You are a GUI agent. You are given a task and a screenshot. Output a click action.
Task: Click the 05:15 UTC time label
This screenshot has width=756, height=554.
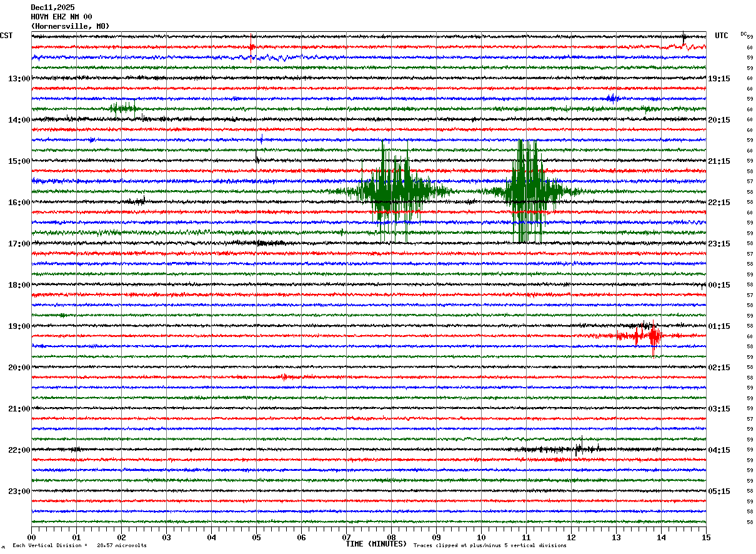(x=719, y=491)
